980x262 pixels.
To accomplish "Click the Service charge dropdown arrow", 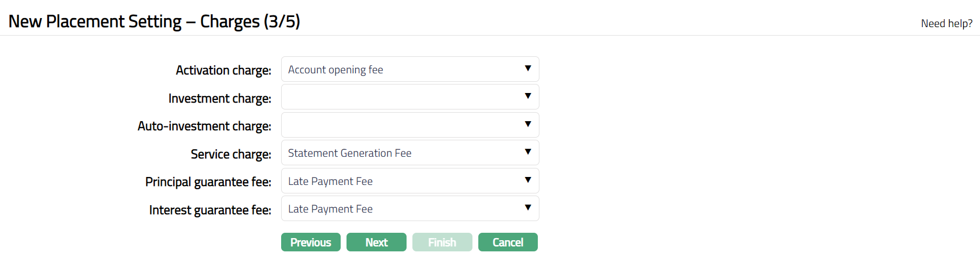I will [x=528, y=152].
